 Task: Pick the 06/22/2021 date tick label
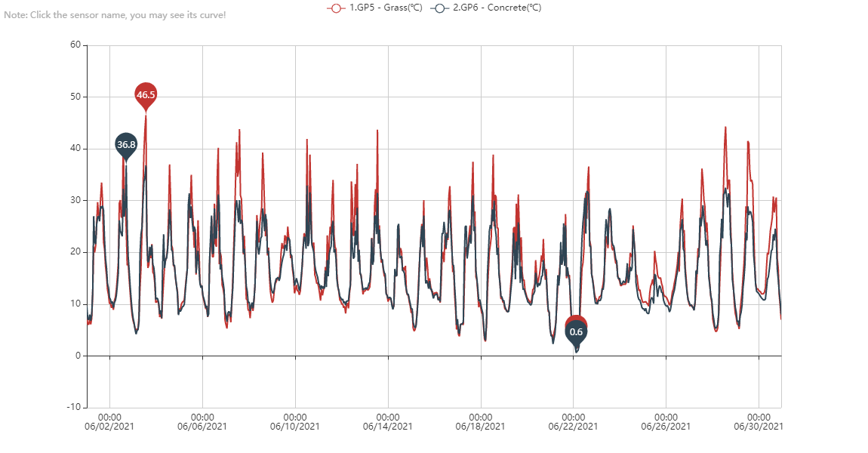coord(574,427)
